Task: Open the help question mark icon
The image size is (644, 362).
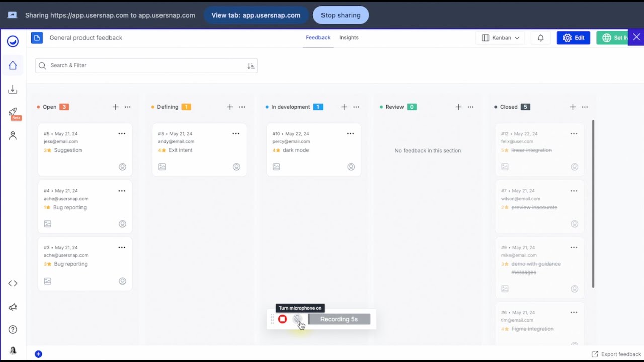Action: [13, 330]
